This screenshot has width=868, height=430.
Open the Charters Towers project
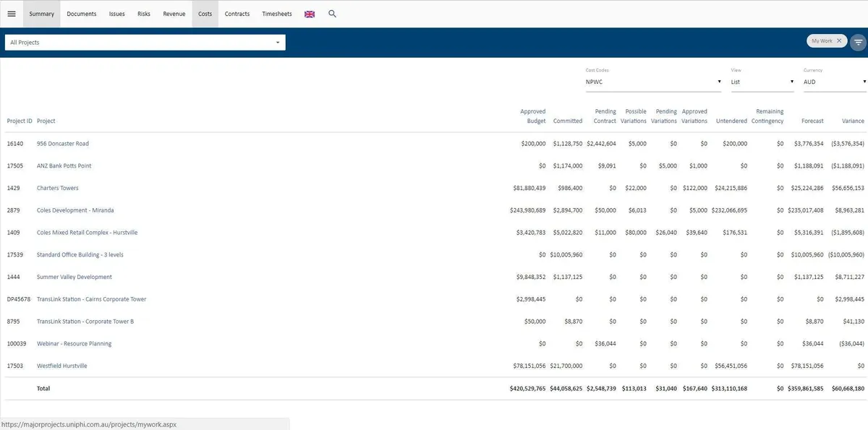[58, 188]
